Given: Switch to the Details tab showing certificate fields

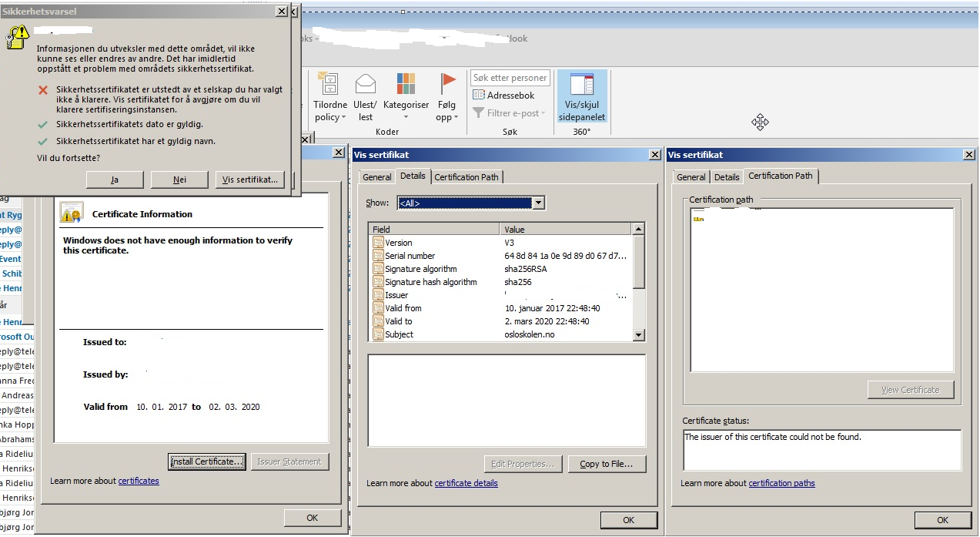Looking at the screenshot, I should (x=413, y=176).
